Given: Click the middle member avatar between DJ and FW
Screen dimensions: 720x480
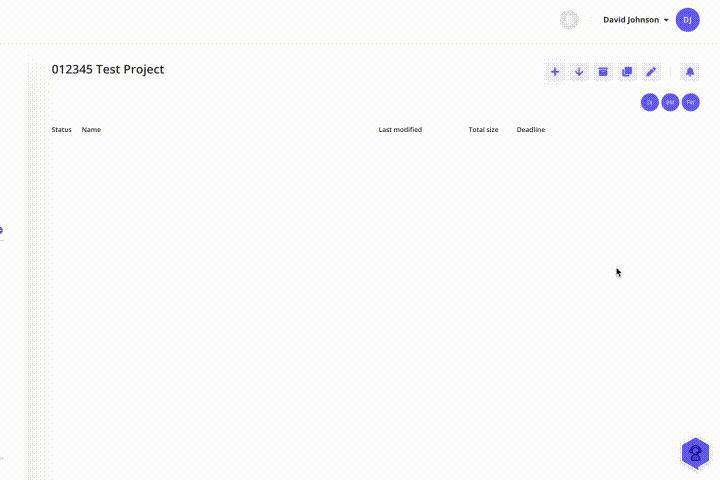Looking at the screenshot, I should [670, 102].
